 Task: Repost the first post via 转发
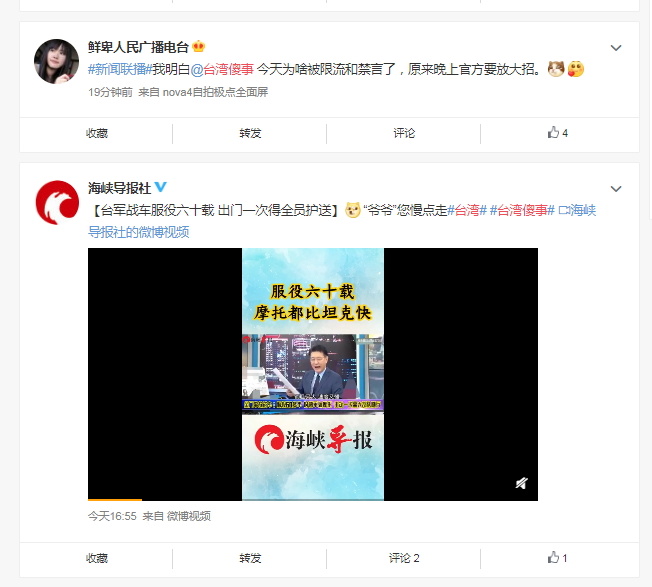tap(250, 133)
